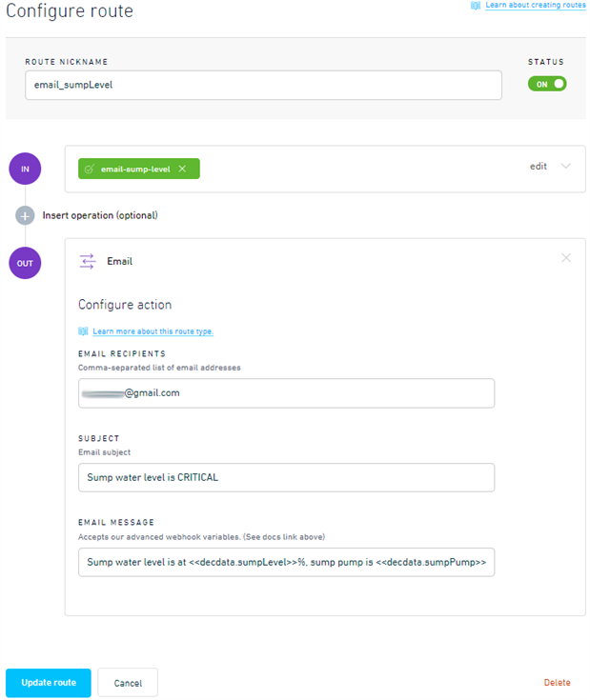
Task: Click the edit link in the IN section
Action: coord(539,166)
